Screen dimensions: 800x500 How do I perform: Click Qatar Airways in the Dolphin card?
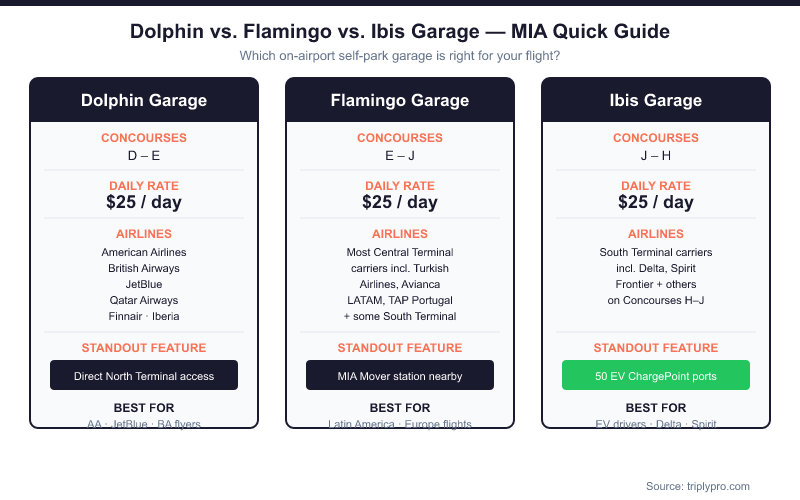[144, 300]
